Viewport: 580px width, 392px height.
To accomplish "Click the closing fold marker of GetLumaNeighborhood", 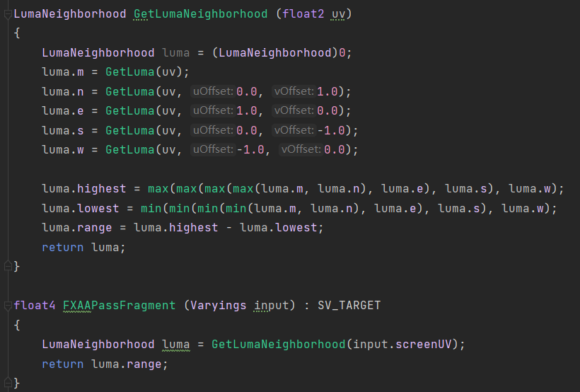I will pyautogui.click(x=8, y=266).
